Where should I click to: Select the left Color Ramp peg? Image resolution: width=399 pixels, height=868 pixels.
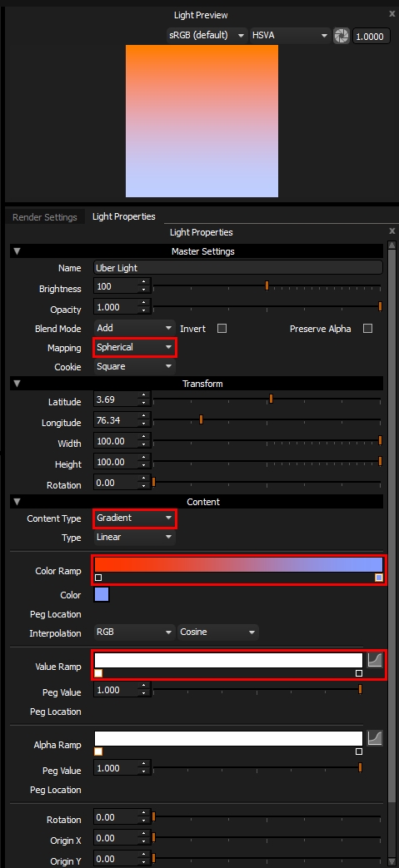(98, 578)
